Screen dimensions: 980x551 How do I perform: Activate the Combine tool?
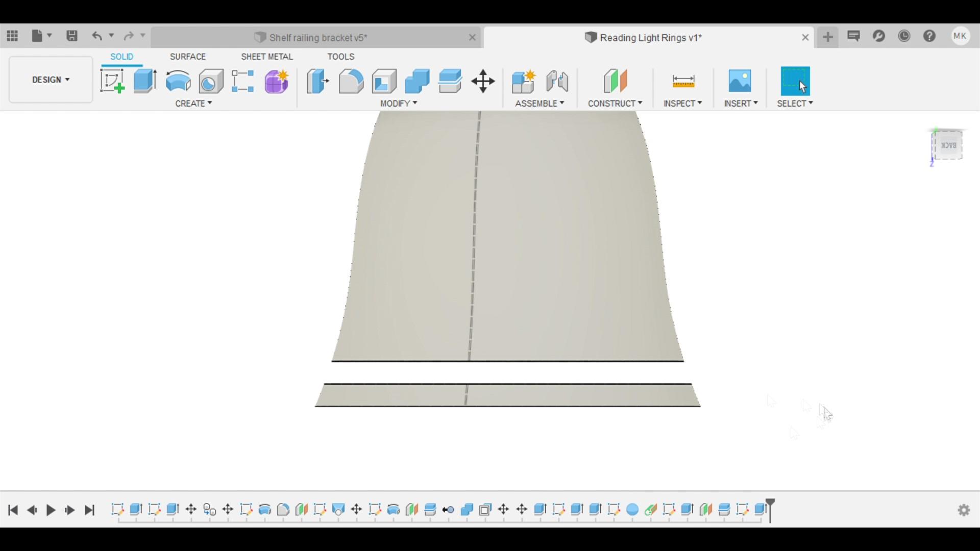click(416, 81)
